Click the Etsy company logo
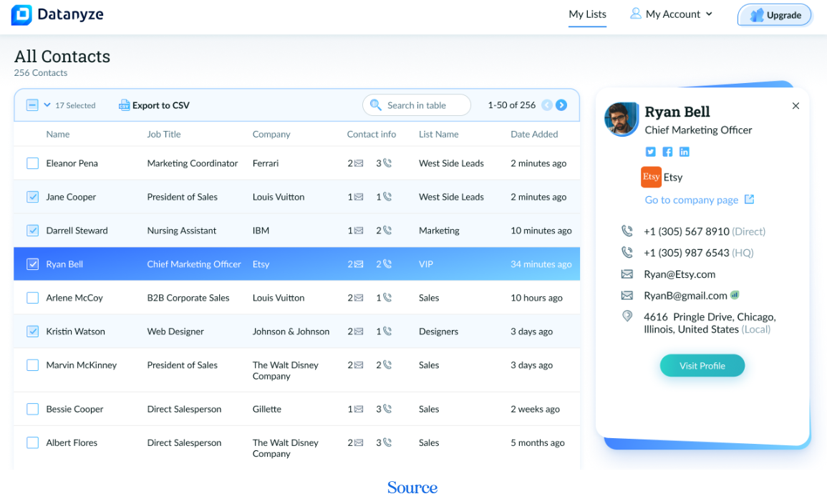The width and height of the screenshot is (827, 504). pos(651,177)
